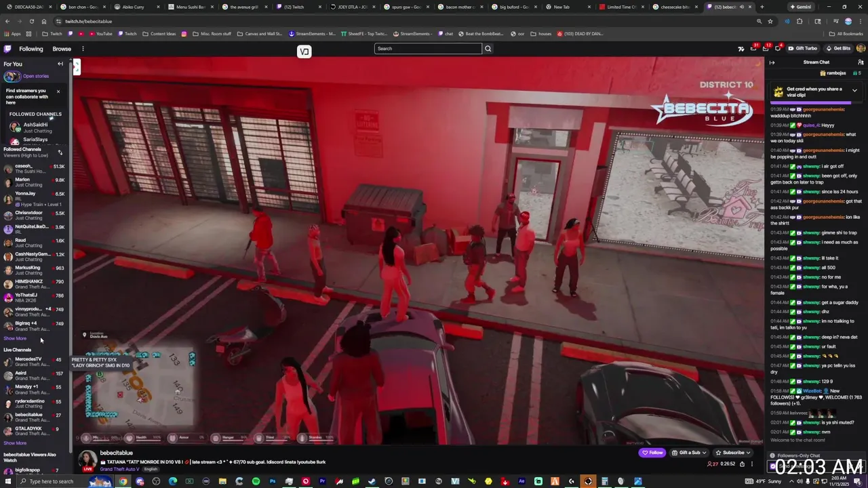Open a new browser tab

point(762,7)
